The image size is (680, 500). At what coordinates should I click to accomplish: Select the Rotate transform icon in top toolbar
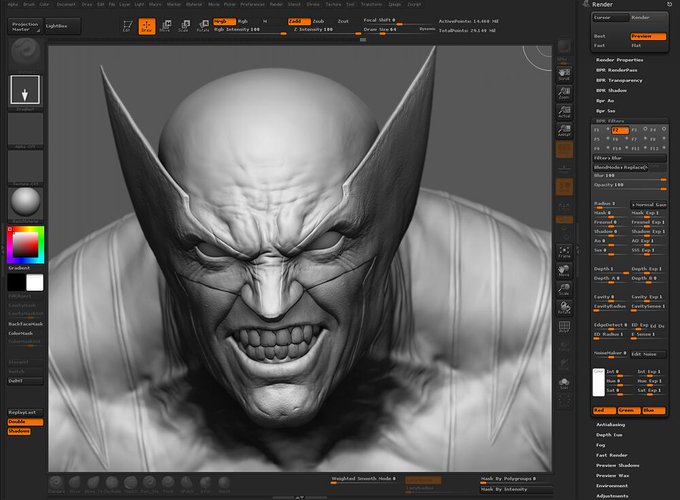pos(203,26)
